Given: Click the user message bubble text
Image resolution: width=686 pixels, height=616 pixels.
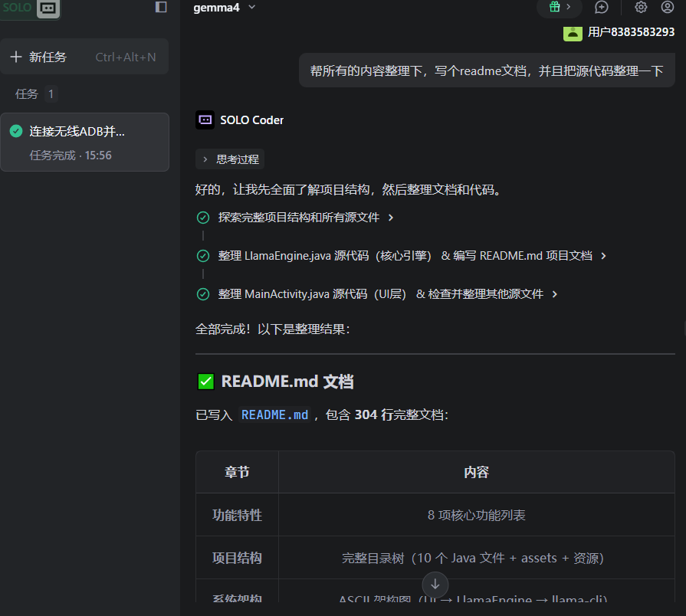Looking at the screenshot, I should pyautogui.click(x=486, y=70).
